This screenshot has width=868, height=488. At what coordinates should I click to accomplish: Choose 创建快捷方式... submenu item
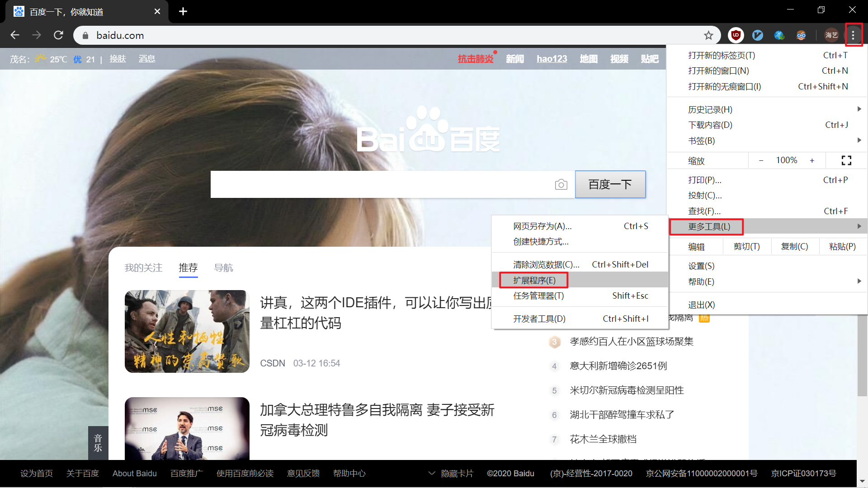pos(580,241)
